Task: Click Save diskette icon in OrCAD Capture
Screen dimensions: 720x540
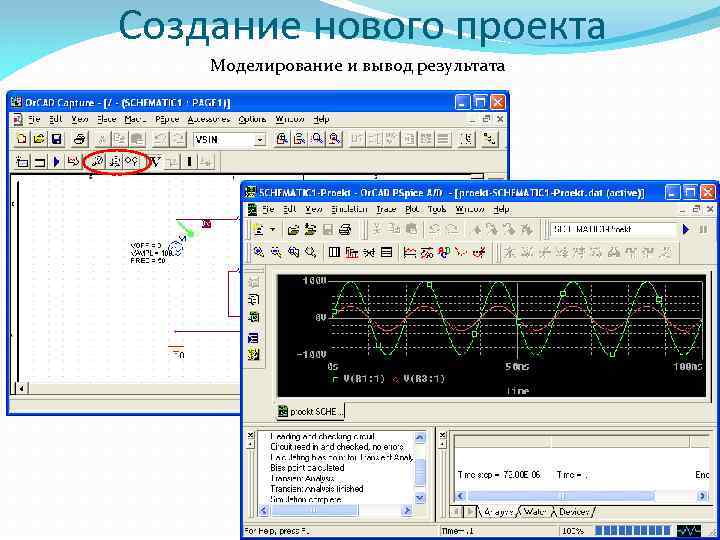Action: (56, 139)
